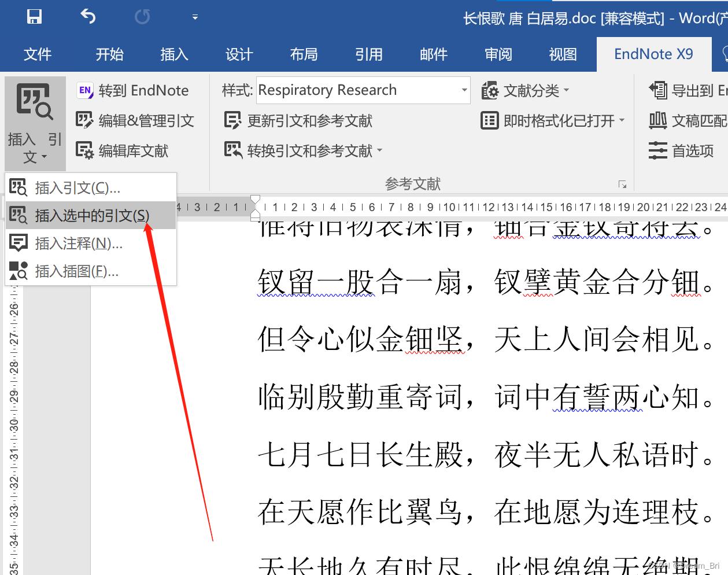Screen dimensions: 728x575
Task: Click the 首选项 preferences icon
Action: tap(658, 150)
